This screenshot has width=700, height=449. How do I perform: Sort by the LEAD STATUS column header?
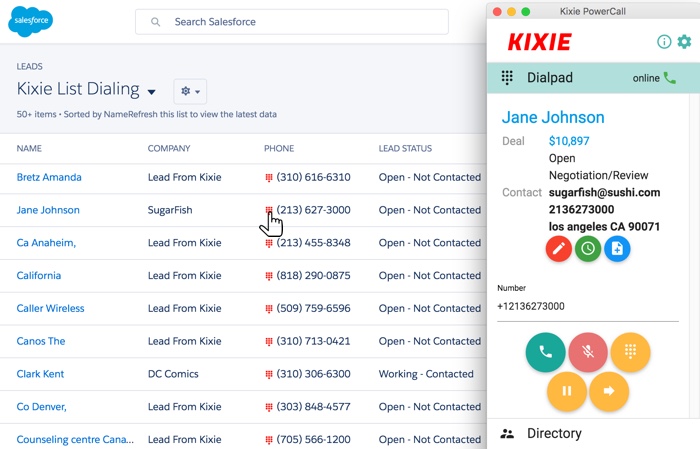click(x=405, y=148)
